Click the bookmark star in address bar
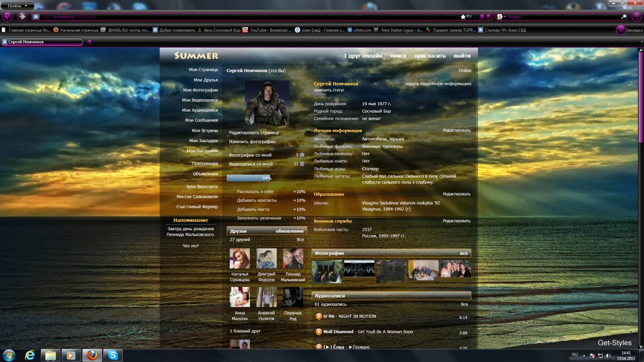Screen dimensions: 644x362 [x=463, y=17]
